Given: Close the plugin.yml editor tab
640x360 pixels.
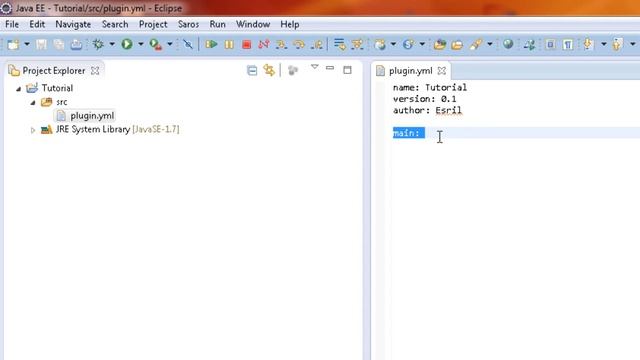Looking at the screenshot, I should click(x=442, y=71).
